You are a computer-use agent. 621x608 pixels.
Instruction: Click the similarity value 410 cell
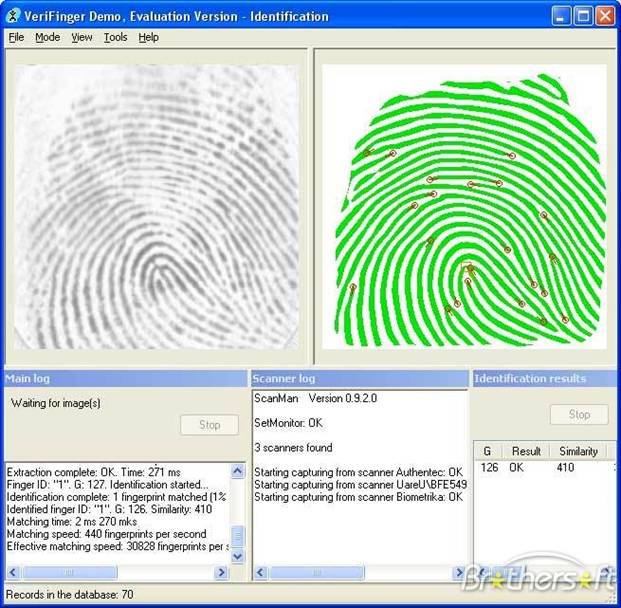[565, 467]
